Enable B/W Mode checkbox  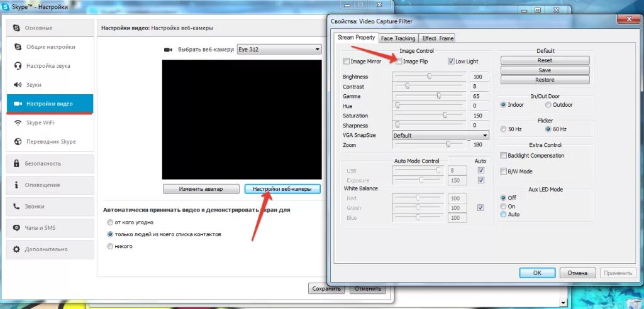tap(503, 171)
